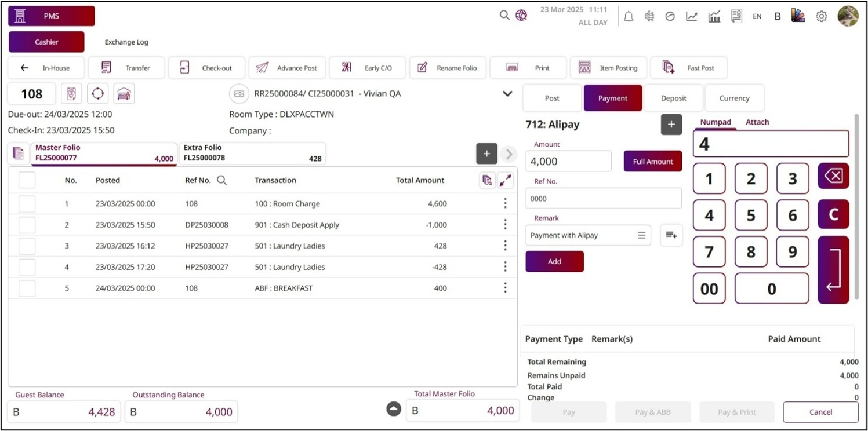Screen dimensions: 868x431
Task: Switch to the Deposit tab
Action: pyautogui.click(x=673, y=98)
